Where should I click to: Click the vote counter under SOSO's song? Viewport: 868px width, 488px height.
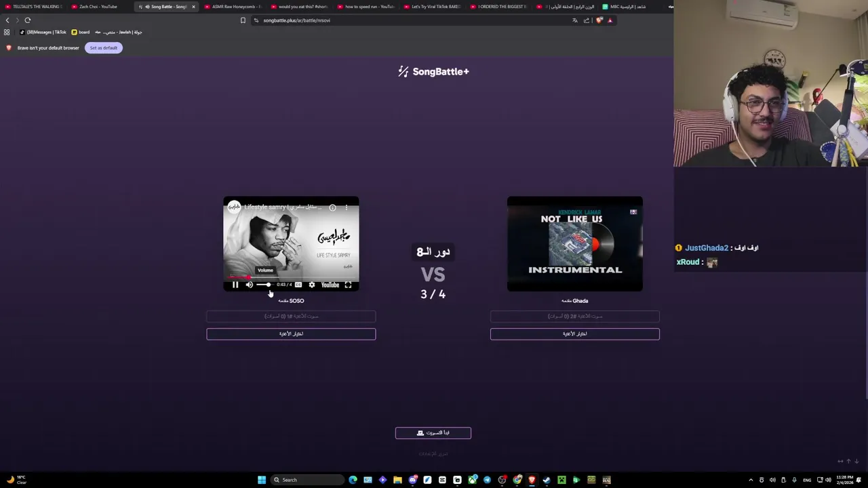(x=291, y=316)
